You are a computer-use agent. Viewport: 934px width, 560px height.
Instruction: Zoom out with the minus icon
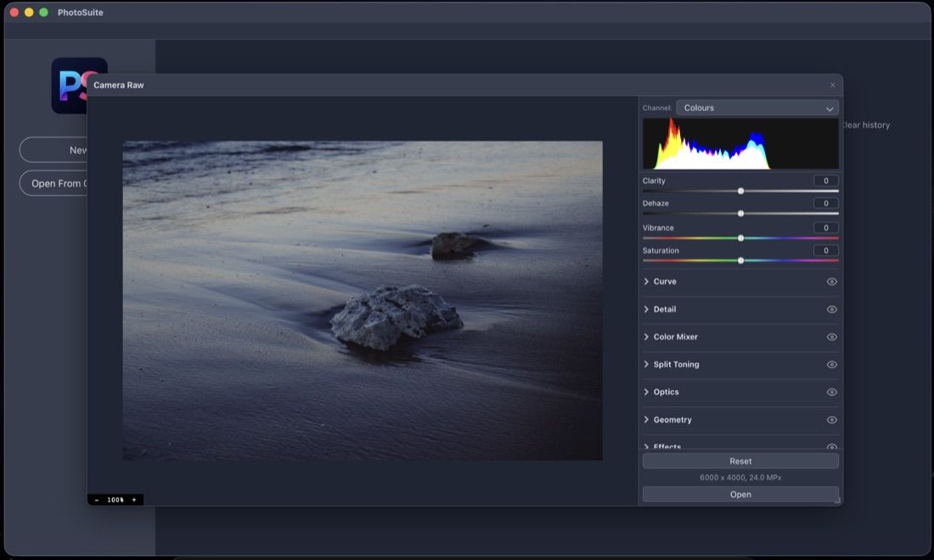point(97,500)
